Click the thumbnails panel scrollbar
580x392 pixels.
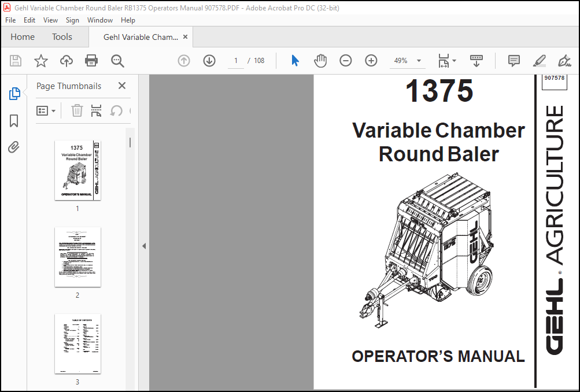pos(130,143)
